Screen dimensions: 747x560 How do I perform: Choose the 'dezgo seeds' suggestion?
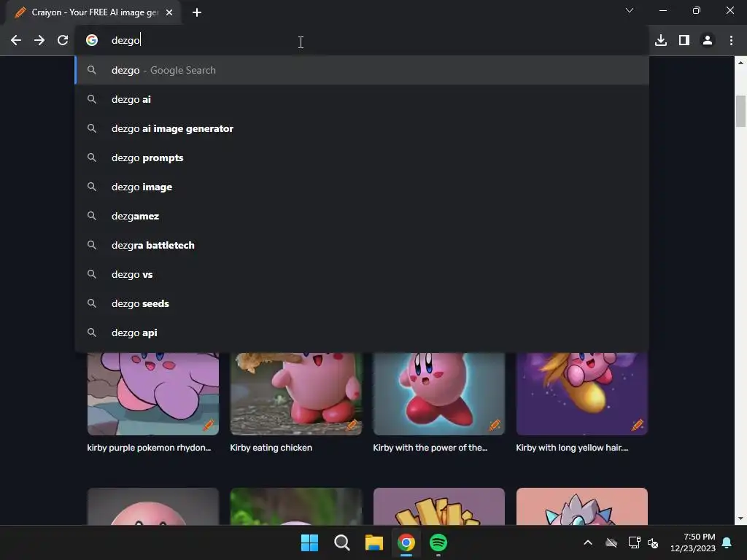tap(362, 303)
